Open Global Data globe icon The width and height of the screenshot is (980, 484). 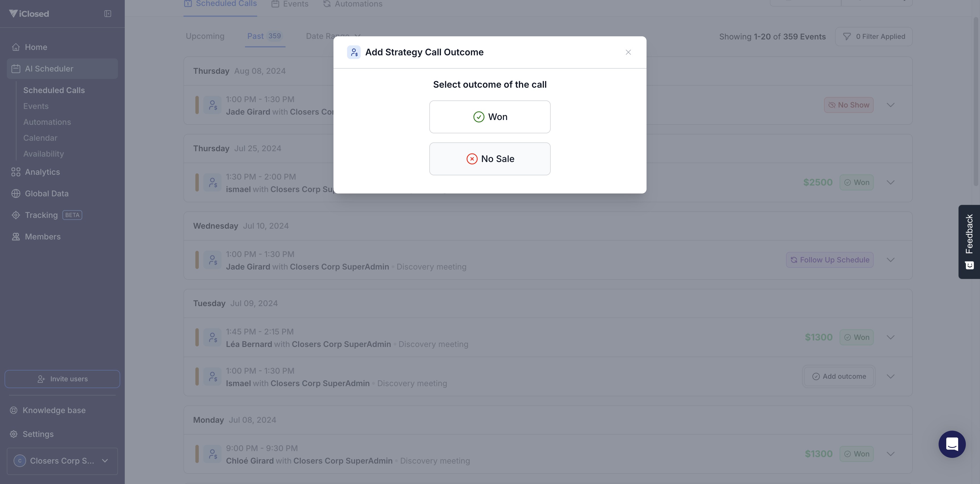click(x=16, y=194)
